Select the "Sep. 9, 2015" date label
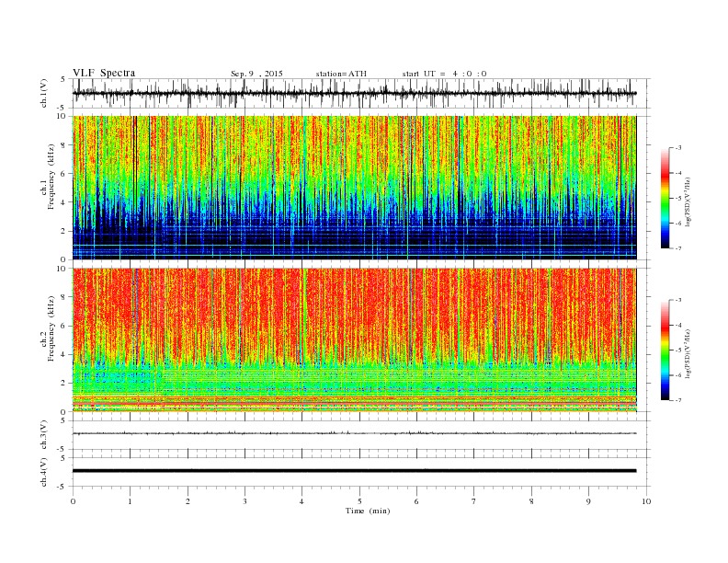 click(256, 74)
